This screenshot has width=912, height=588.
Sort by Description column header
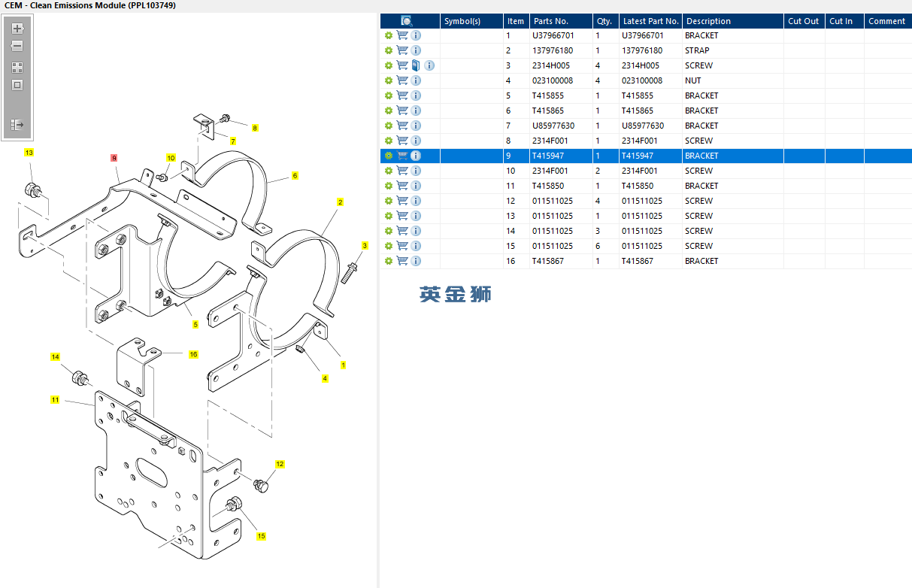coord(732,21)
